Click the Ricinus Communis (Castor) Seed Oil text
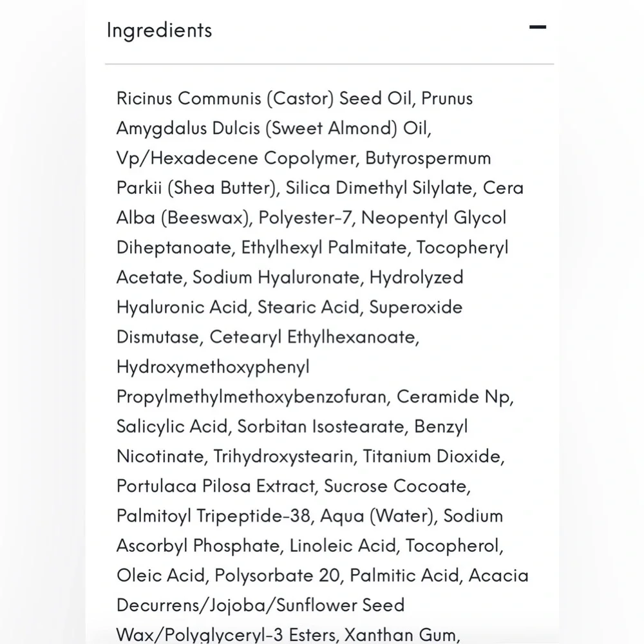Screen dimensions: 644x644 (266, 99)
